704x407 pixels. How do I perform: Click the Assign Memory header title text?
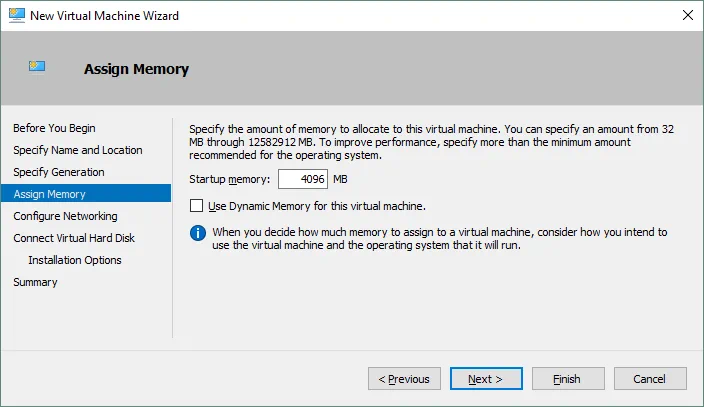136,69
